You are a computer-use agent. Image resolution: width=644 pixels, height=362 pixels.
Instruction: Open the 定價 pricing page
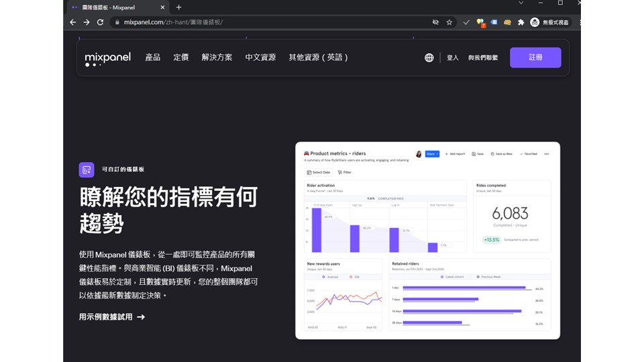click(x=180, y=58)
